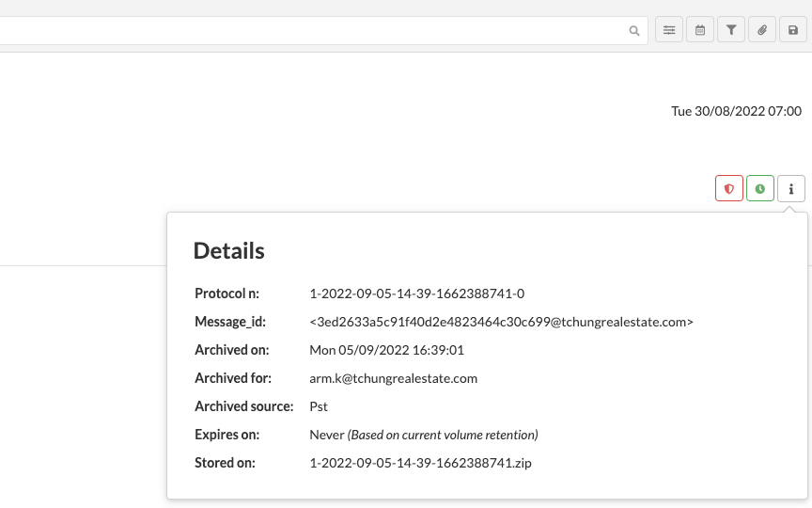The height and width of the screenshot is (508, 812).
Task: Focus the search input field
Action: (311, 31)
